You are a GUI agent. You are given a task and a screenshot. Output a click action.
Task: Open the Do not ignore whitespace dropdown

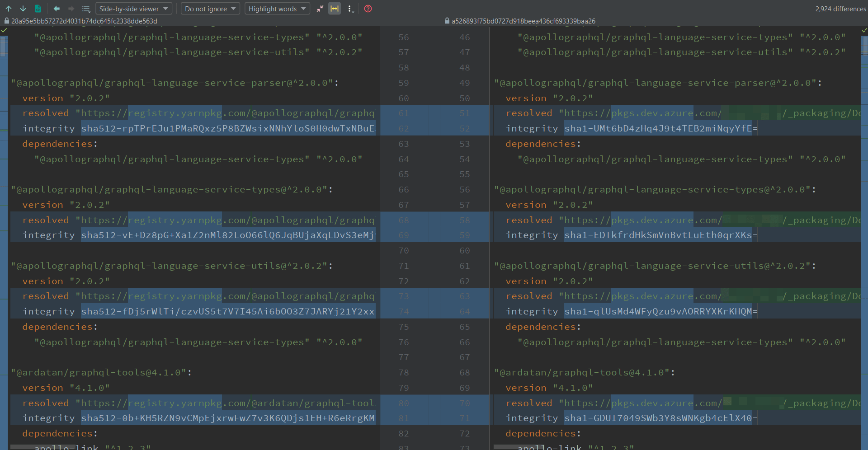(x=210, y=9)
